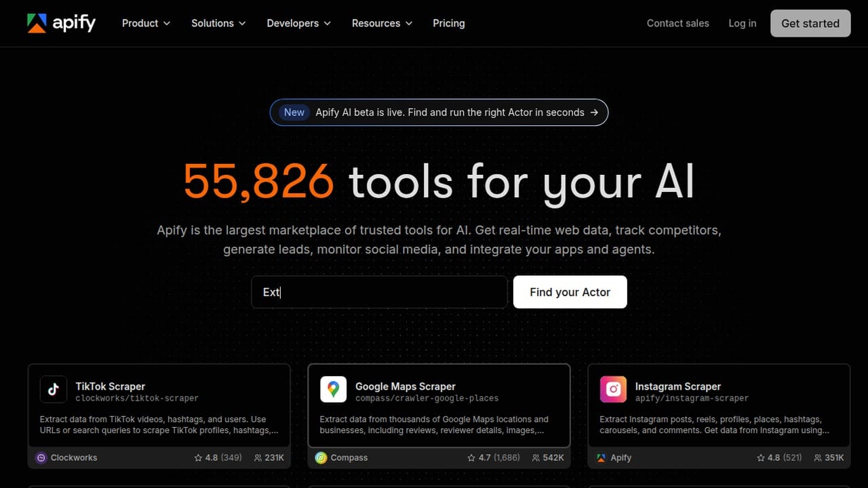Click the 231K users count

coord(275,457)
